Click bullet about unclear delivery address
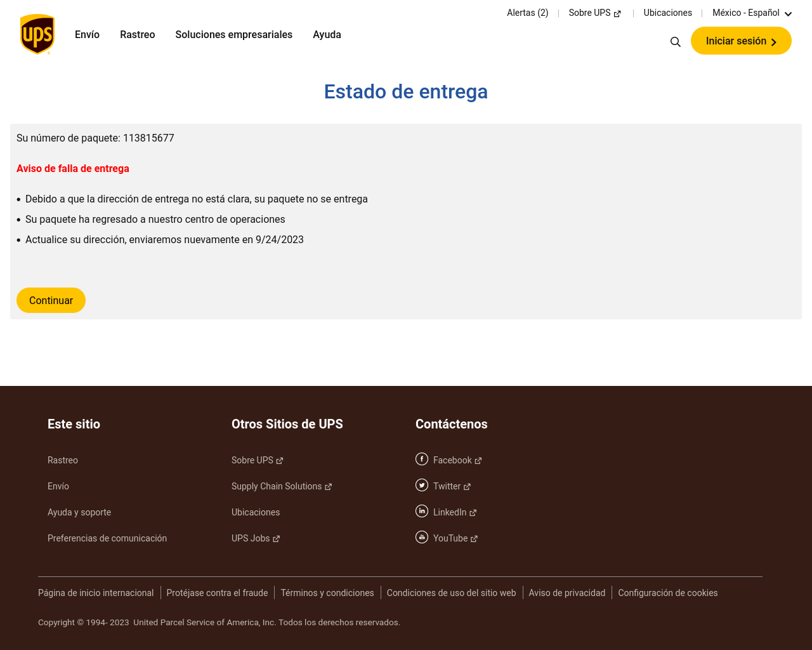Screen dimensions: 812x650 click(197, 199)
